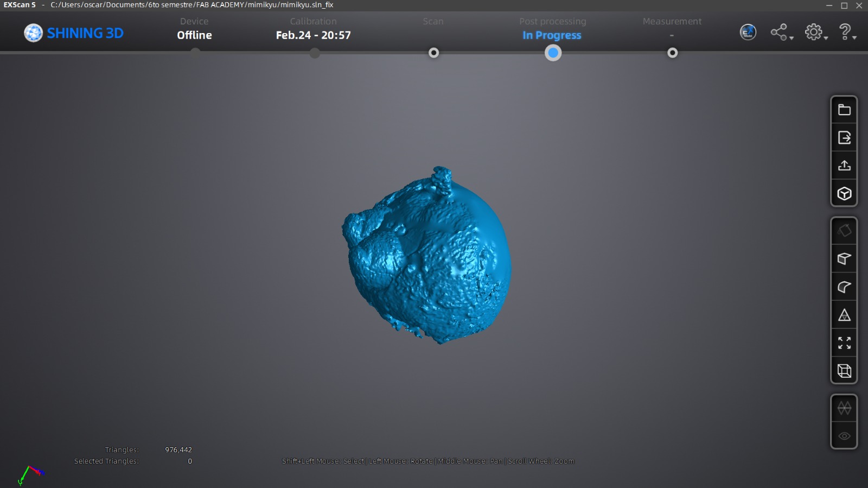Open the help question mark dropdown
This screenshot has height=488, width=868.
point(847,33)
